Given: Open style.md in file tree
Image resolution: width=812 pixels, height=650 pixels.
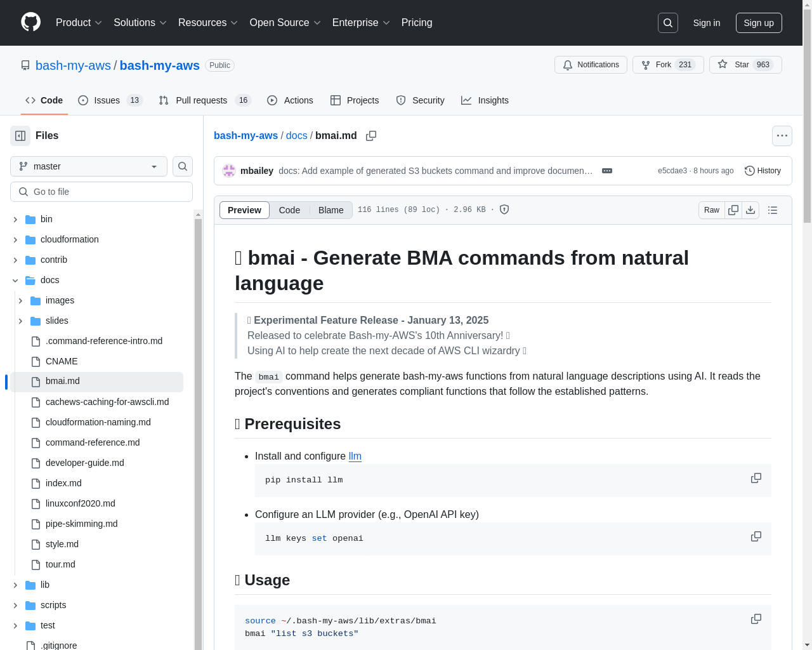Looking at the screenshot, I should [62, 544].
